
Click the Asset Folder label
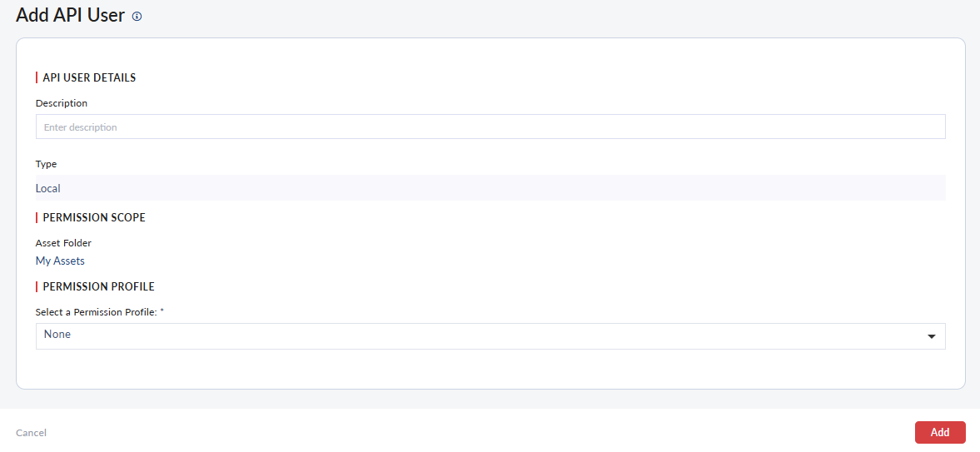coord(63,243)
